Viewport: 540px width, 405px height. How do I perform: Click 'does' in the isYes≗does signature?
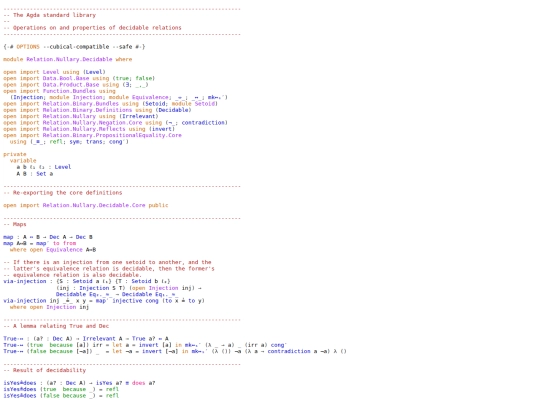(138, 383)
